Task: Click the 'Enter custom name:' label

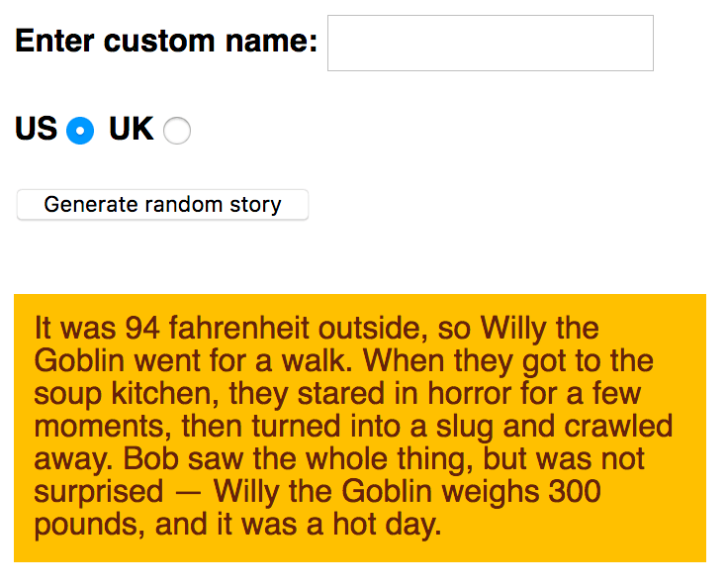Action: click(x=166, y=42)
